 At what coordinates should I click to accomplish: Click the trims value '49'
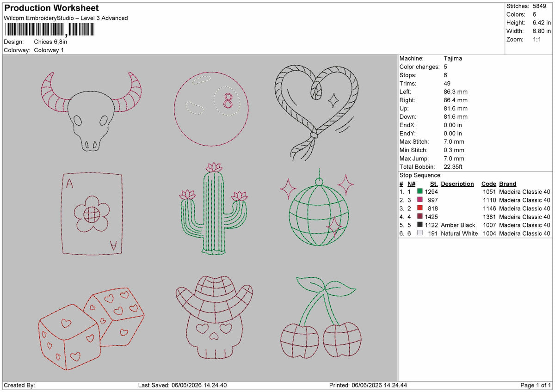446,83
